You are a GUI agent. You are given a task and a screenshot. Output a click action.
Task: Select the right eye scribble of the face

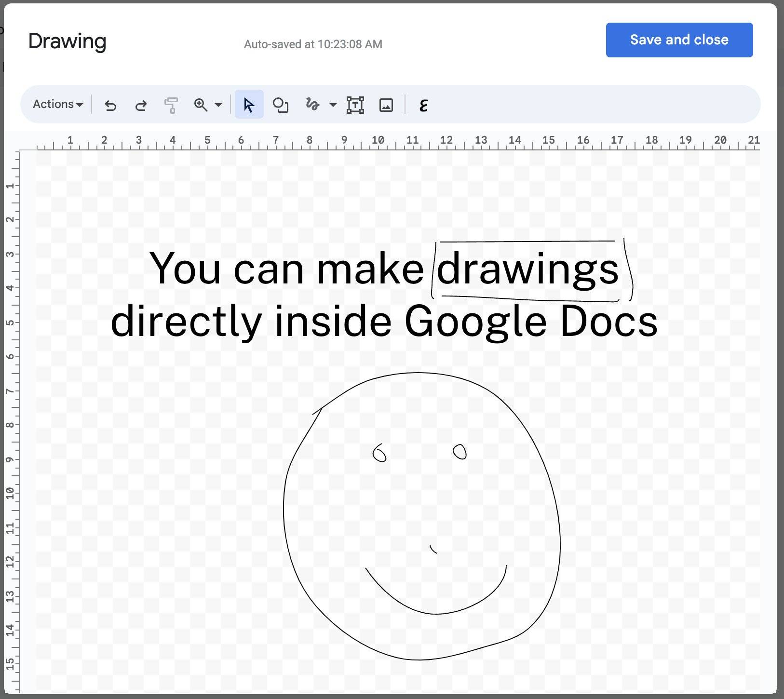click(x=460, y=452)
